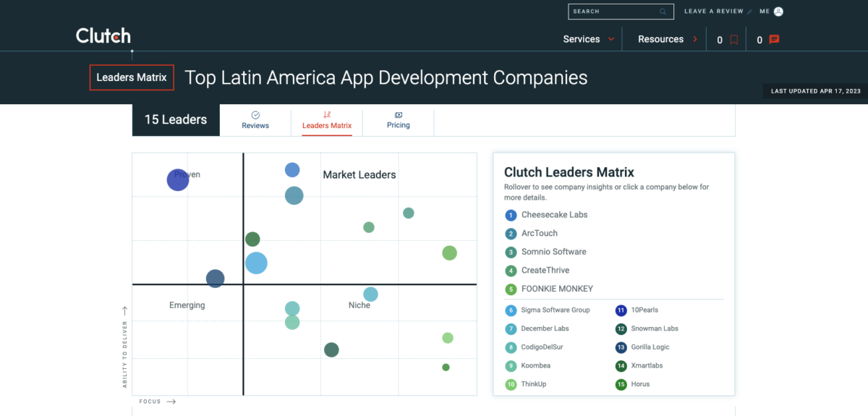This screenshot has height=416, width=868.
Task: Click the large light-blue bubble near center axis
Action: pyautogui.click(x=256, y=263)
